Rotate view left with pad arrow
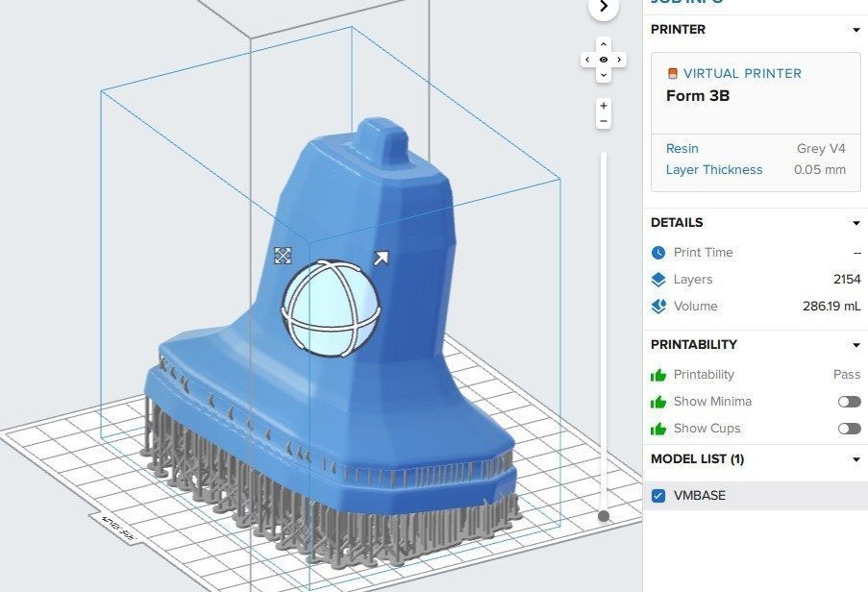This screenshot has height=592, width=868. point(588,60)
